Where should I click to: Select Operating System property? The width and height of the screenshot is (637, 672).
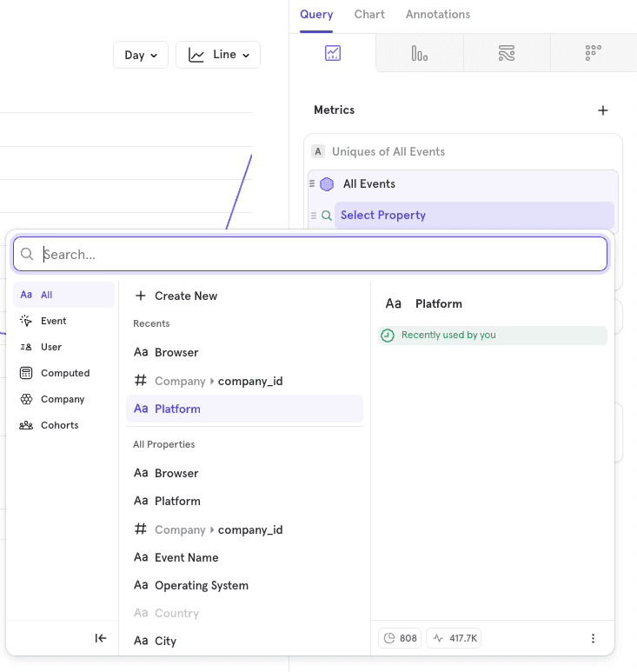coord(201,585)
